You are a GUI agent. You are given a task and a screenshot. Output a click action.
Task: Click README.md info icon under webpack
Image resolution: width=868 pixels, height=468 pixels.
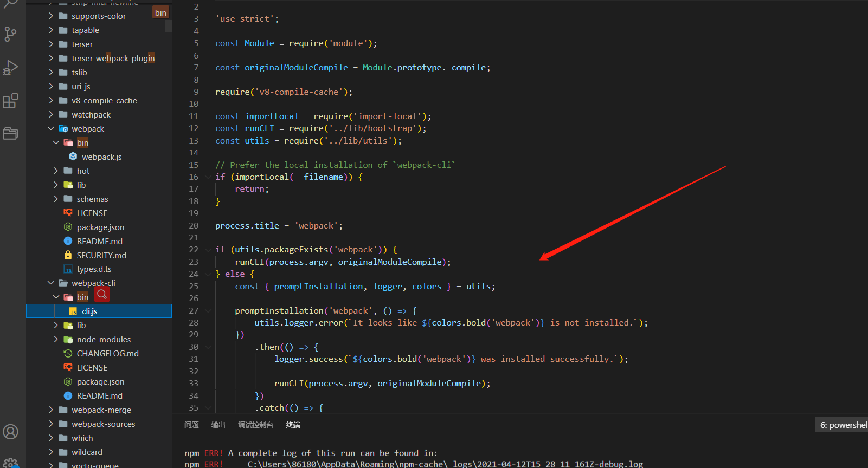(68, 241)
